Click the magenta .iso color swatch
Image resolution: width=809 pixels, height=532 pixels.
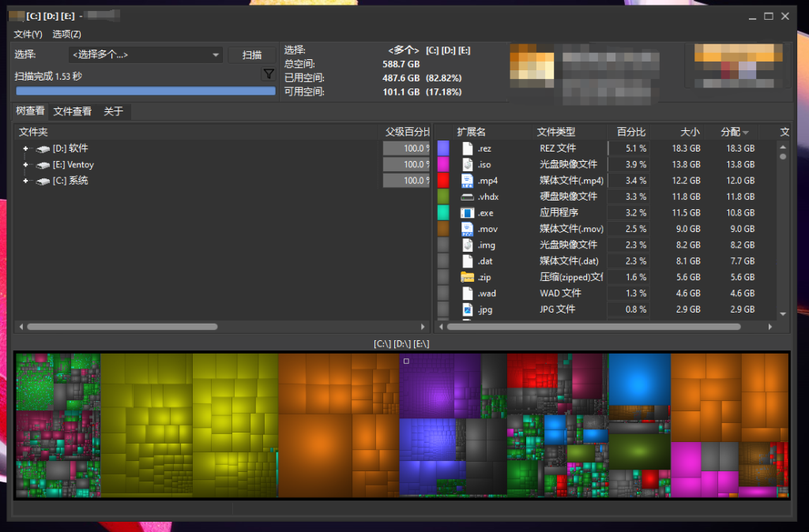443,164
